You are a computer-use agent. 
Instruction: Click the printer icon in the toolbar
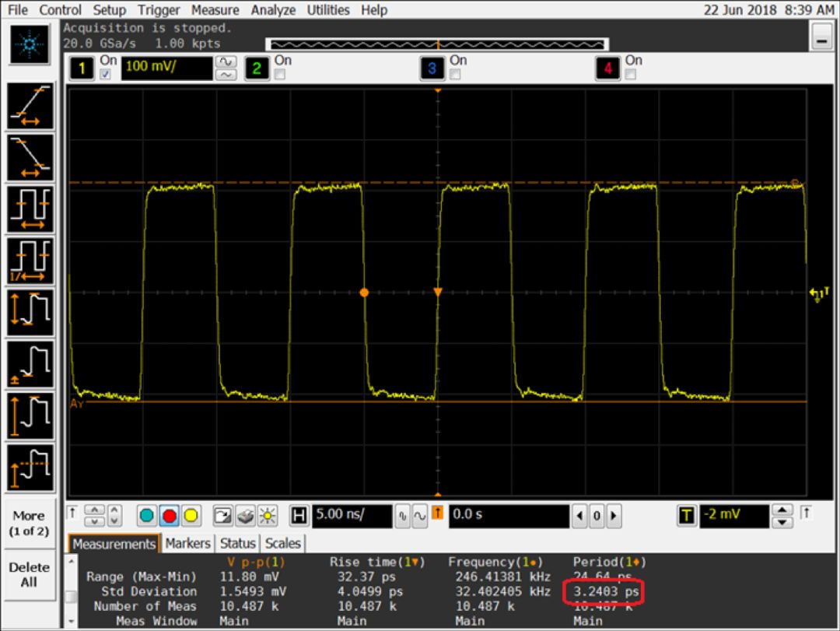pos(245,516)
